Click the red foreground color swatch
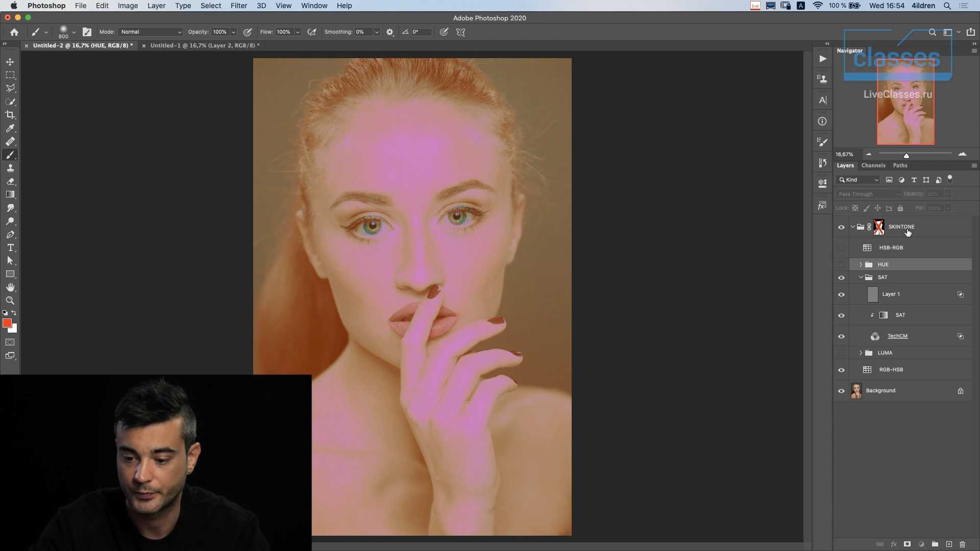This screenshot has height=551, width=980. (7, 323)
